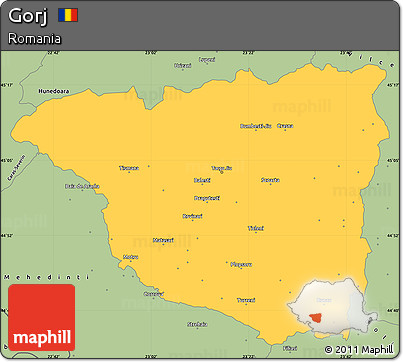This screenshot has height=362, width=403.
Task: Click the red maphill logo
Action: (42, 317)
